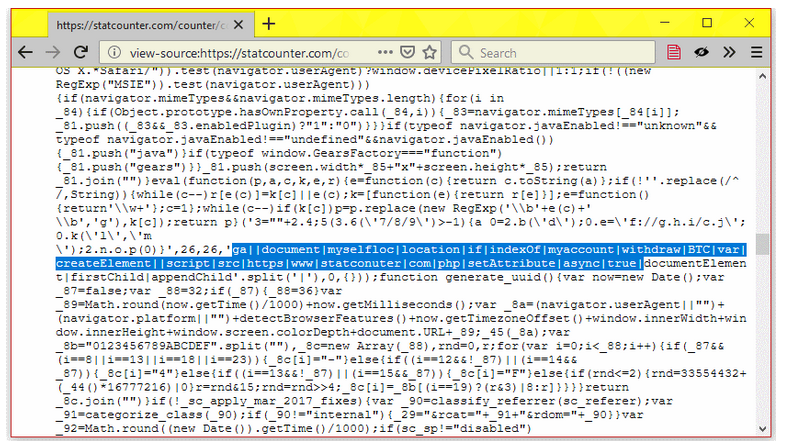
Task: Click highlighted word 'withdraw'
Action: coord(651,249)
